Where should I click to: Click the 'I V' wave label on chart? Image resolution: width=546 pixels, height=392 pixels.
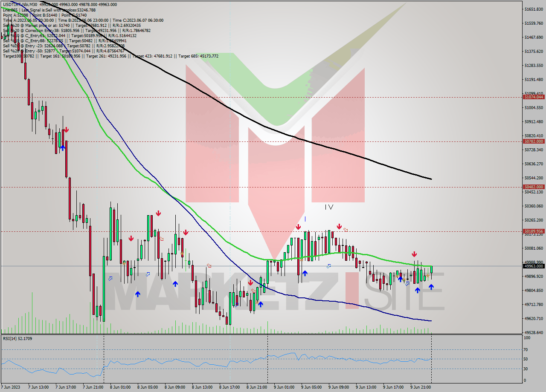pyautogui.click(x=329, y=207)
